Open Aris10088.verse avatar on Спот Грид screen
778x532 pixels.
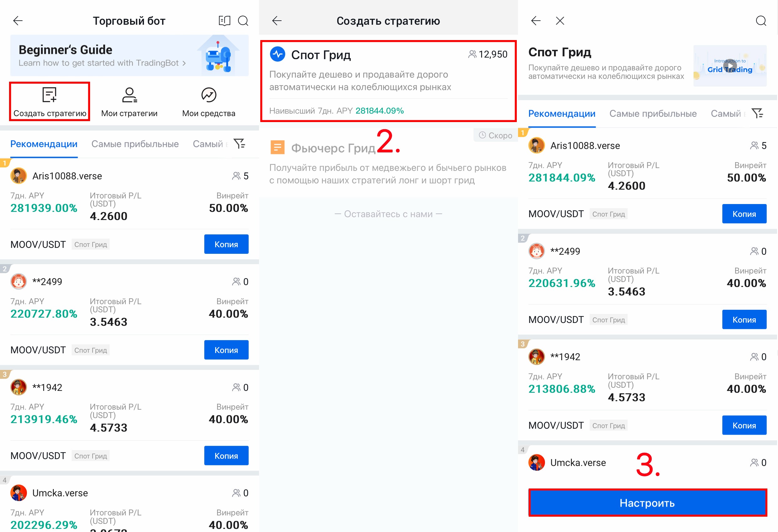click(536, 146)
